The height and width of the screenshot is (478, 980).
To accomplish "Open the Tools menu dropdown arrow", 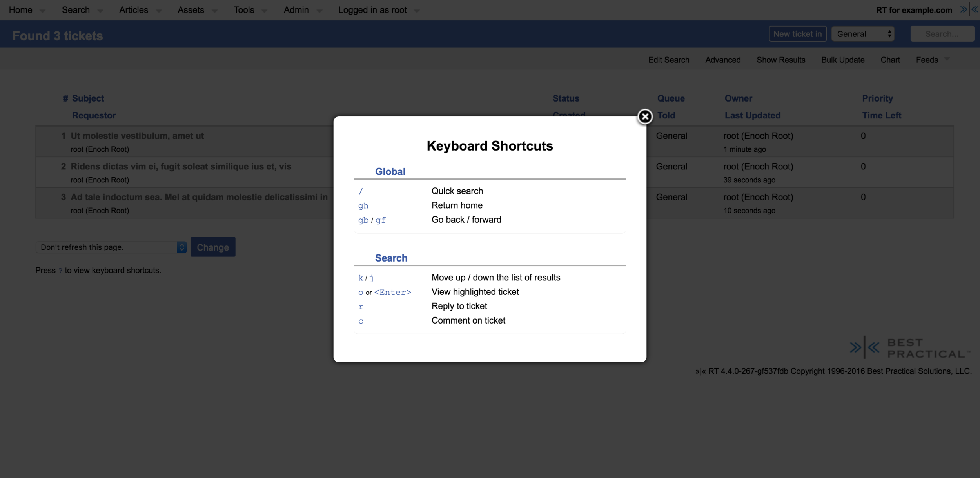I will tap(264, 11).
